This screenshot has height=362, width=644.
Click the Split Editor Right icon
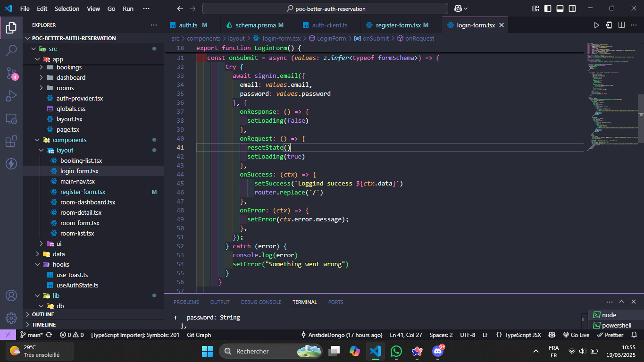(621, 25)
